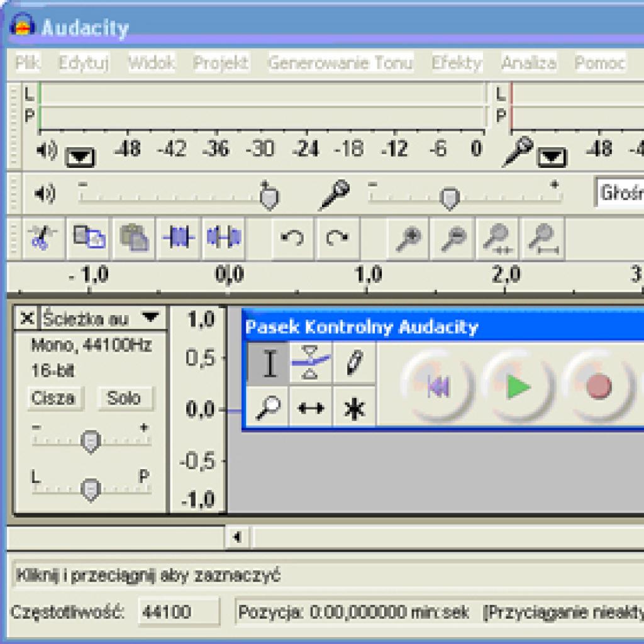Click the recording meter microphone icon
The width and height of the screenshot is (644, 644).
click(518, 152)
